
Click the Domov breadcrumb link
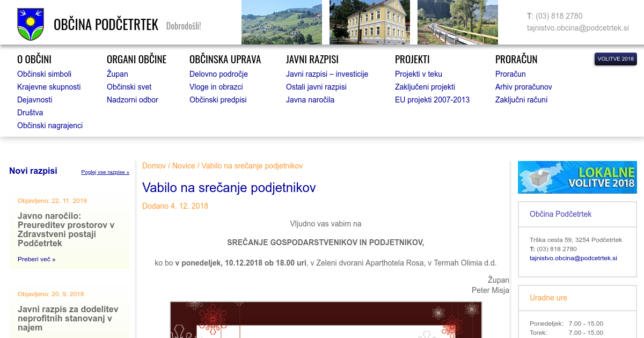pyautogui.click(x=154, y=166)
